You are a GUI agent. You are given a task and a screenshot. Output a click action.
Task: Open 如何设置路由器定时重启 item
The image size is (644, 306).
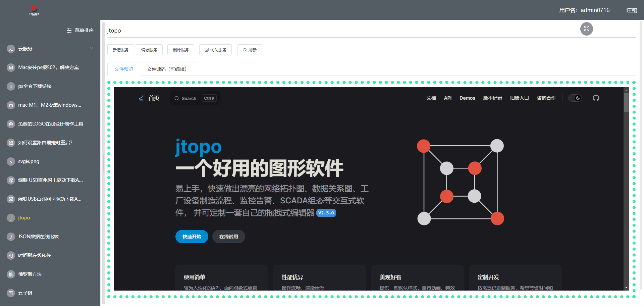pos(50,143)
